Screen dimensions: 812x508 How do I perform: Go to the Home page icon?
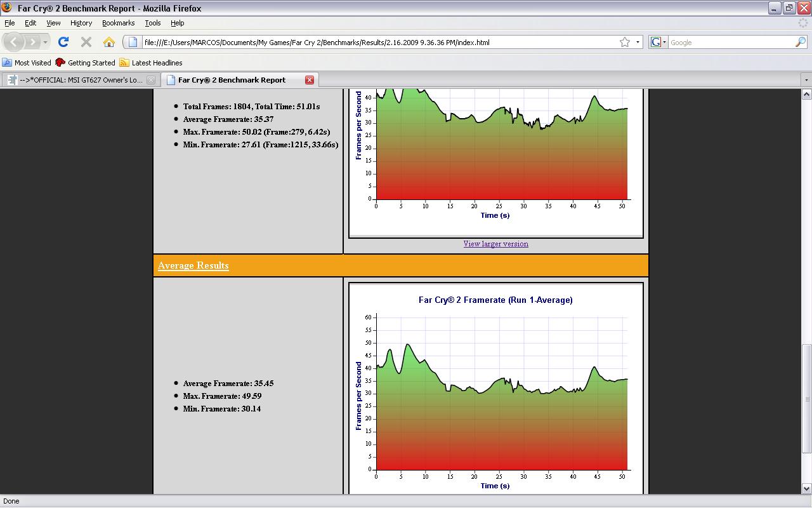pos(109,42)
